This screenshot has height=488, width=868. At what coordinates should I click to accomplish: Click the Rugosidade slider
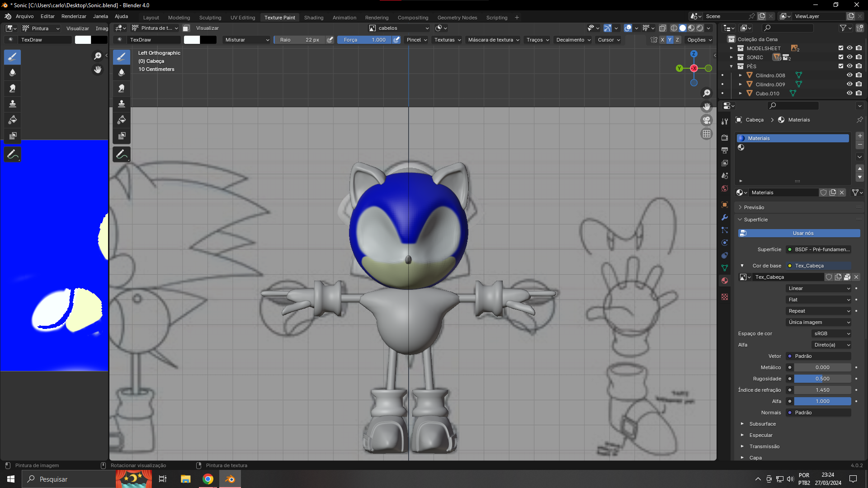[822, 379]
